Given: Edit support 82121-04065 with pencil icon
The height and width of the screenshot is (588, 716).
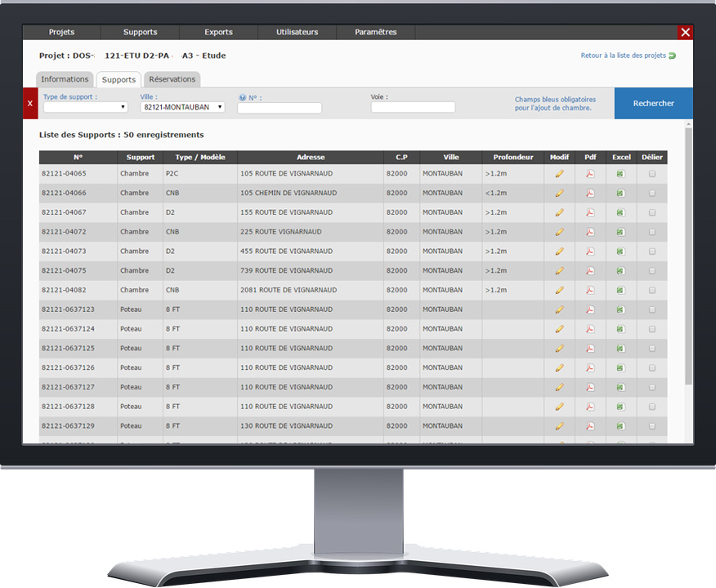Looking at the screenshot, I should [x=559, y=174].
